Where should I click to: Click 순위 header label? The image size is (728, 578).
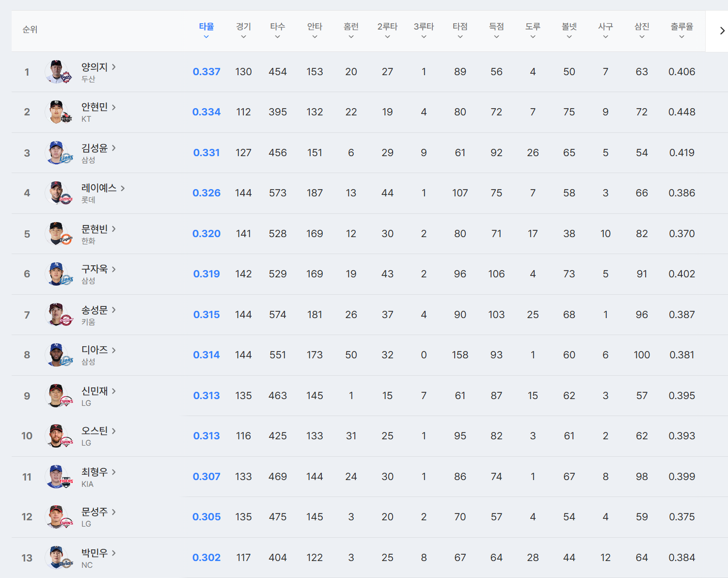pos(30,30)
